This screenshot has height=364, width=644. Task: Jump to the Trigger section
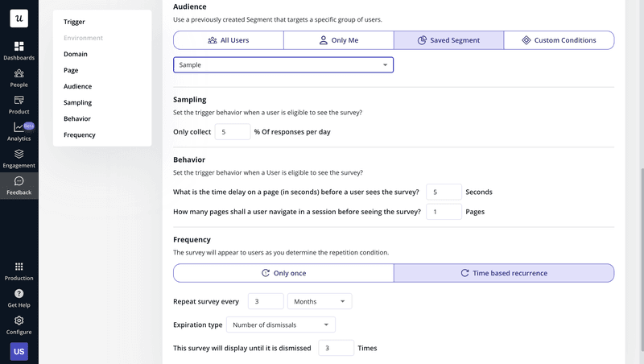pos(74,22)
